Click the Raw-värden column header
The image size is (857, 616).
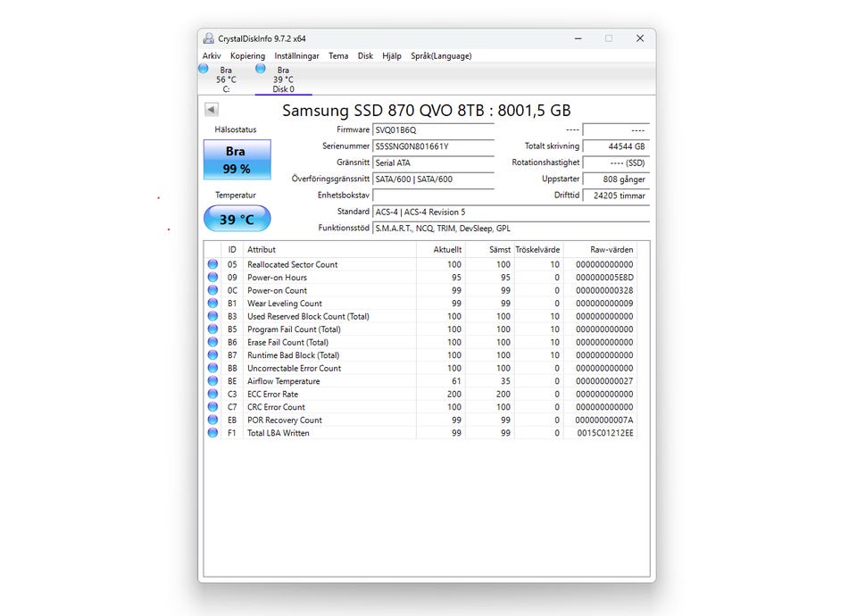coord(601,250)
